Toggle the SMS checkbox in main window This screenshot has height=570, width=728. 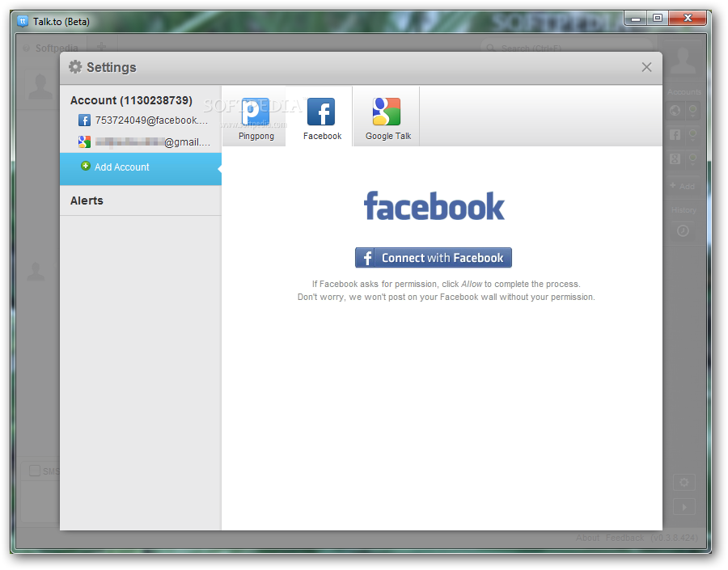35,471
